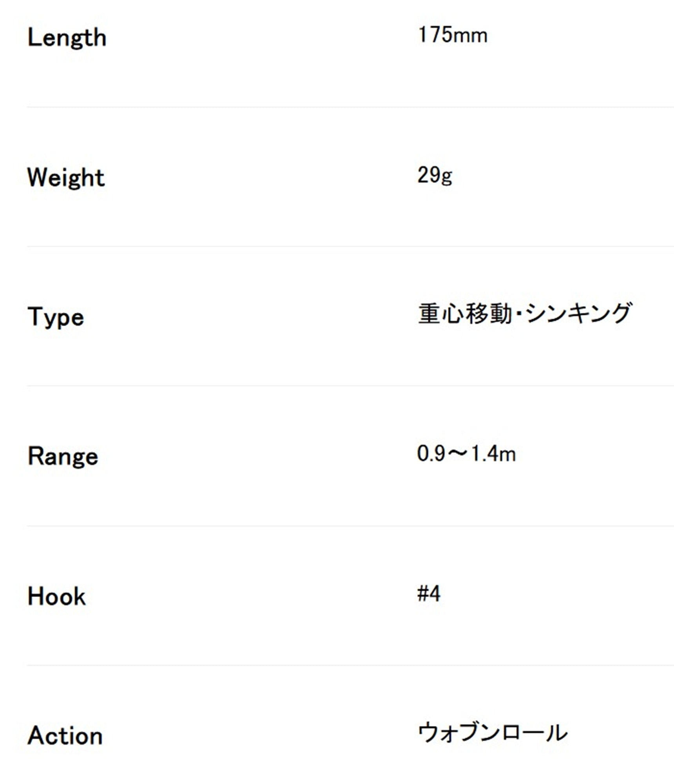
Task: Click the Range label
Action: (63, 457)
